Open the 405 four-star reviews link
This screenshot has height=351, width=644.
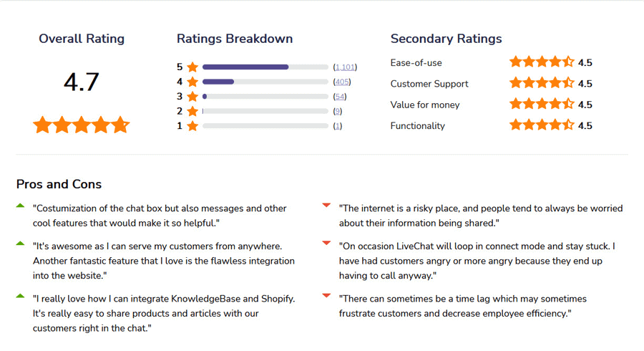click(x=342, y=82)
